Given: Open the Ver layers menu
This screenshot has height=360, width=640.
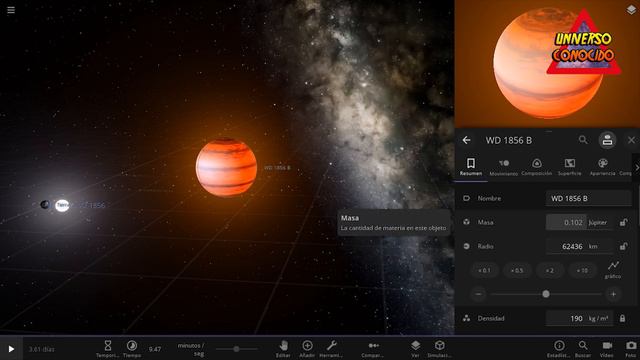Looking at the screenshot, I should coord(415,349).
